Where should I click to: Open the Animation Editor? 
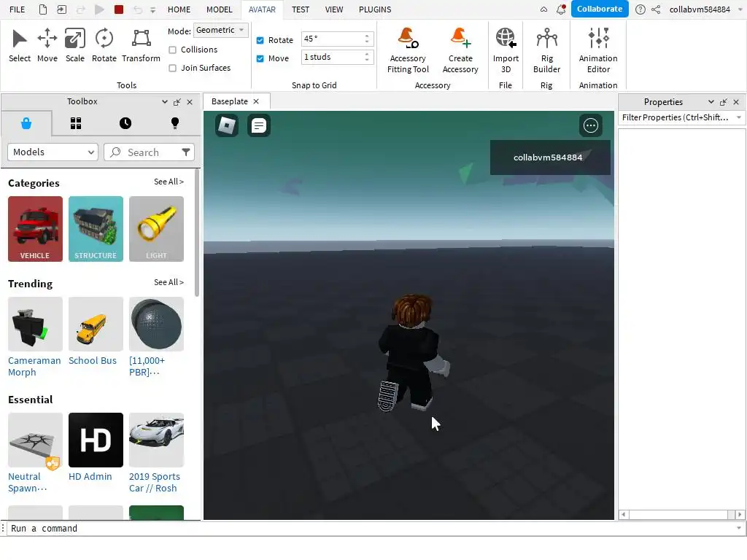tap(598, 50)
